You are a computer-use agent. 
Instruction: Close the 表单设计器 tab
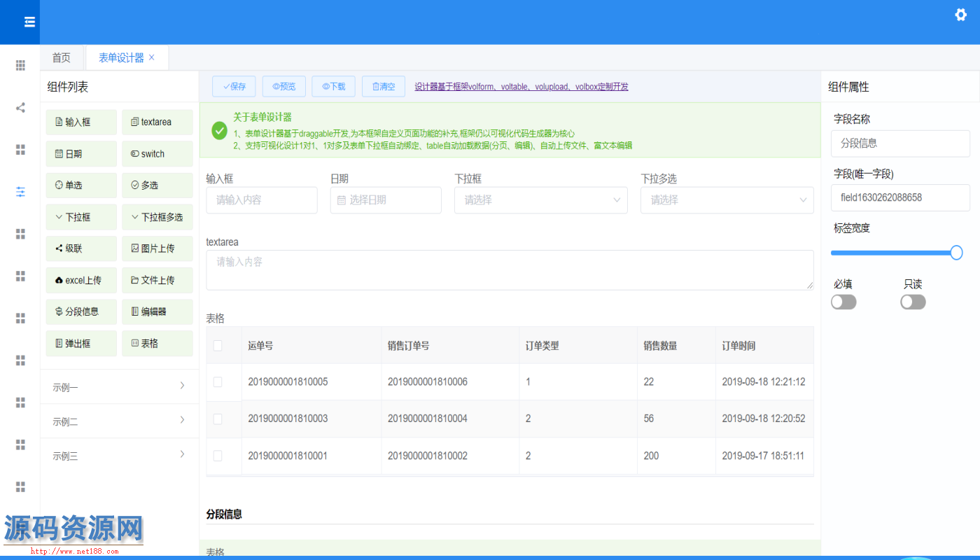[152, 57]
